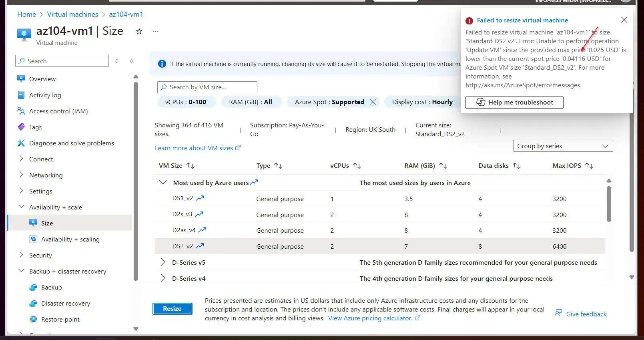Click the Diagnose and solve problems icon

[x=21, y=143]
